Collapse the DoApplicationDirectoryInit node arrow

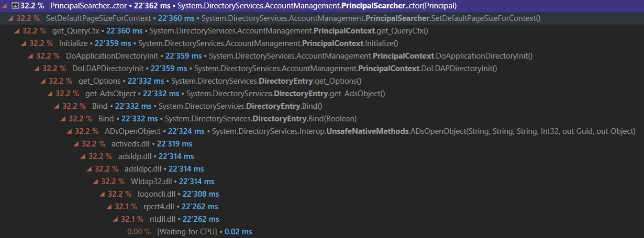click(30, 56)
